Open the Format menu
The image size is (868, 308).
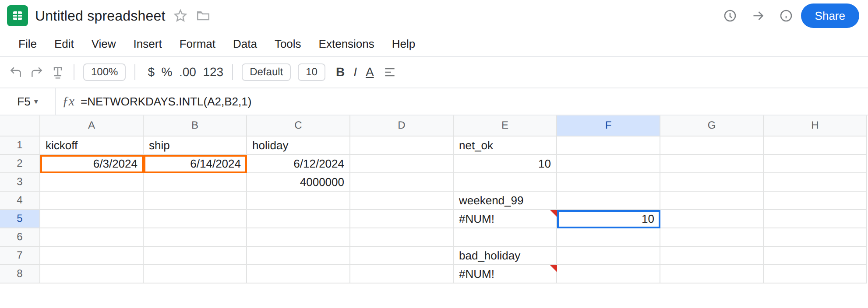pos(198,44)
